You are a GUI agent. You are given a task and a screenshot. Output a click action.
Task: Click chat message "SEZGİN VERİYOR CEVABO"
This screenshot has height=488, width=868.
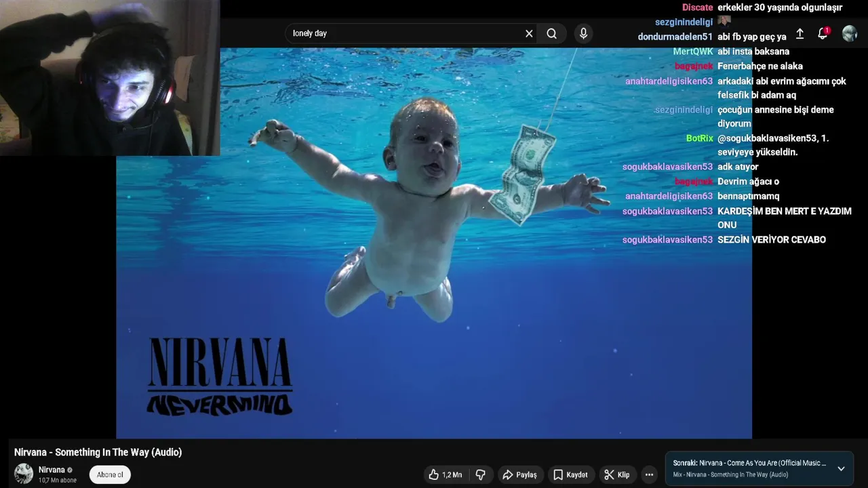click(x=772, y=240)
